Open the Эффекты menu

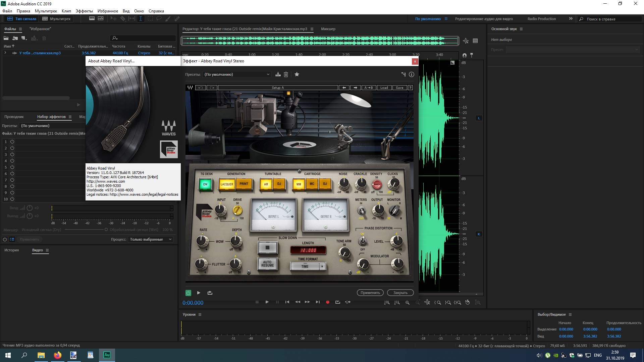pos(84,11)
